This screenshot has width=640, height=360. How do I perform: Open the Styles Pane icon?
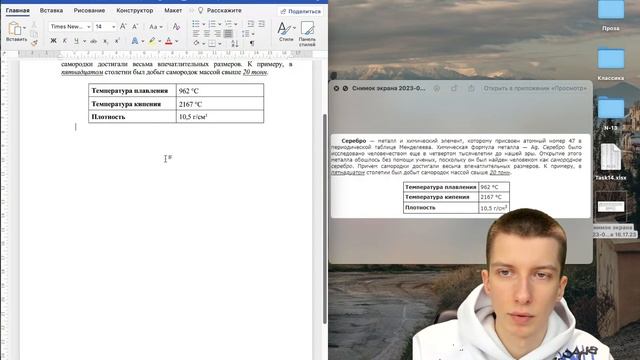click(307, 29)
